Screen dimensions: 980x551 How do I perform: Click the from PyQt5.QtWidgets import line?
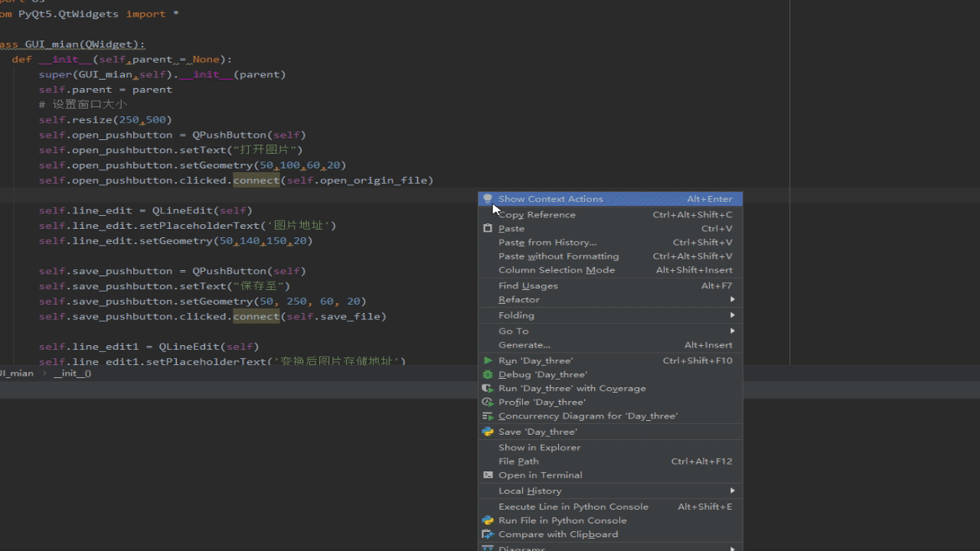pyautogui.click(x=89, y=14)
